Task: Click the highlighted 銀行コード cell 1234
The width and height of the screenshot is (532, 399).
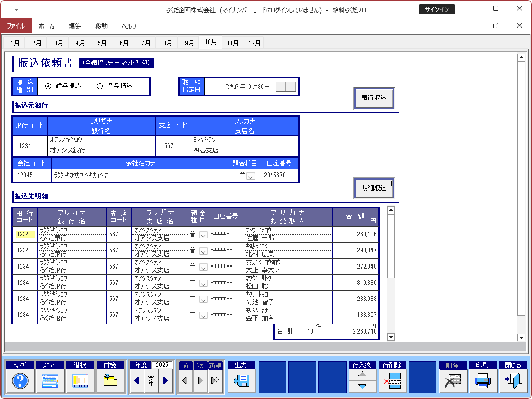Action: tap(25, 234)
